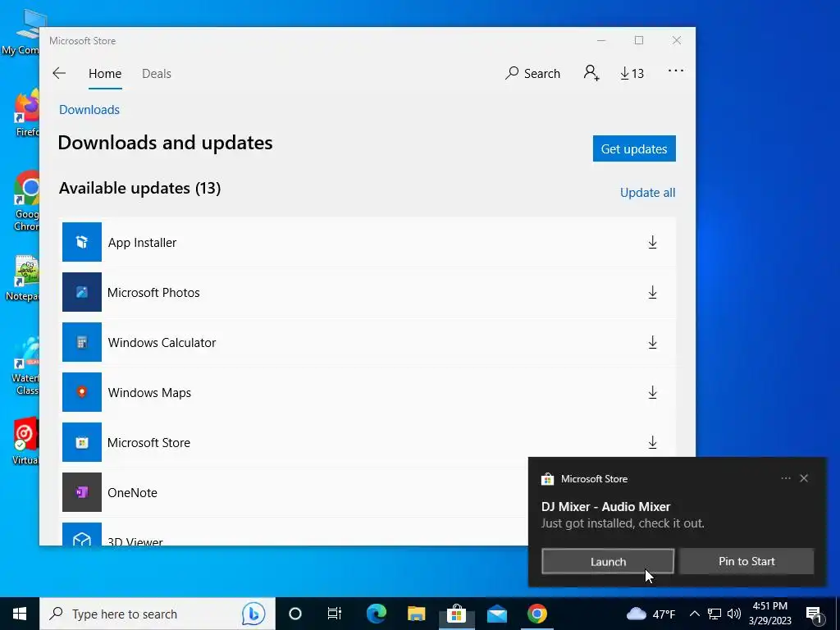Select the My Computer desktop icon
This screenshot has width=840, height=630.
(x=21, y=33)
